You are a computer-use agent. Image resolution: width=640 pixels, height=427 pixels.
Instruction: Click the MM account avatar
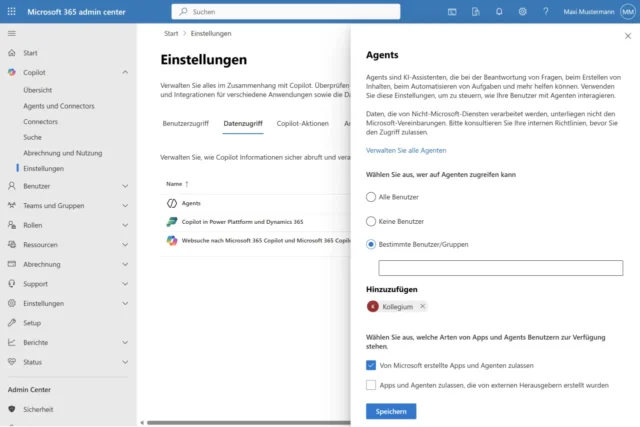628,12
